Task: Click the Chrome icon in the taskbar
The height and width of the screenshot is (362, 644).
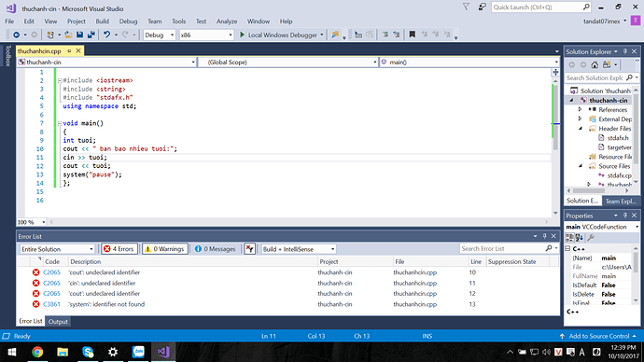Action: (37, 352)
